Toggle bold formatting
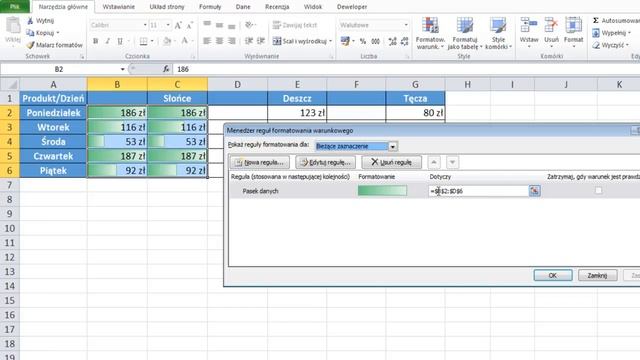 coord(96,41)
